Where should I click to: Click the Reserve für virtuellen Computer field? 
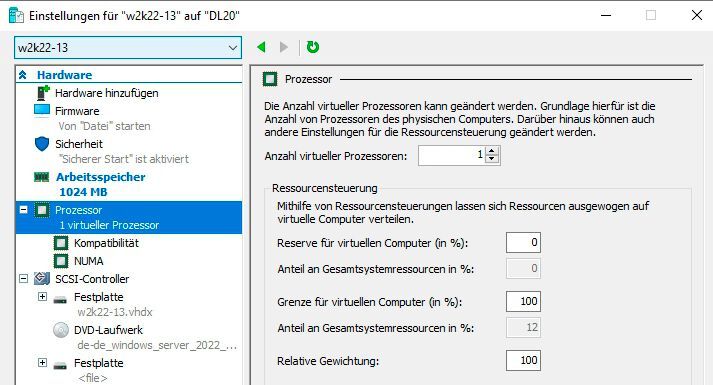point(523,242)
